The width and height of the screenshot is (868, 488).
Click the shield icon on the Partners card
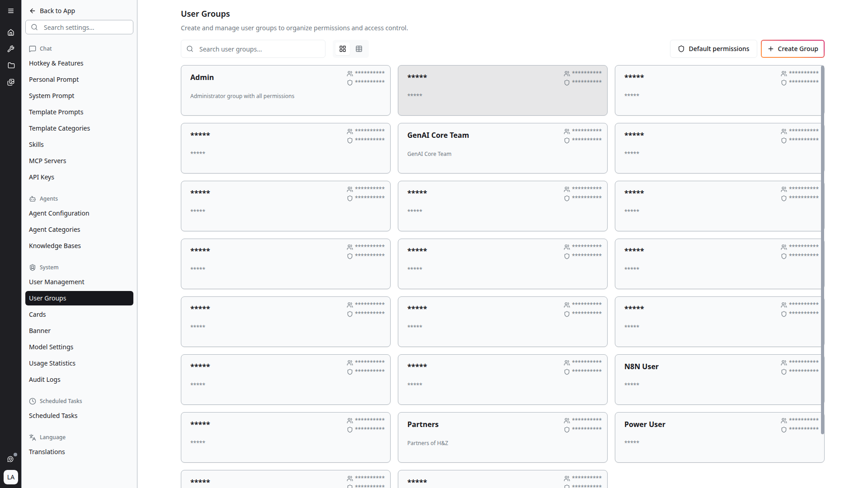click(x=567, y=430)
